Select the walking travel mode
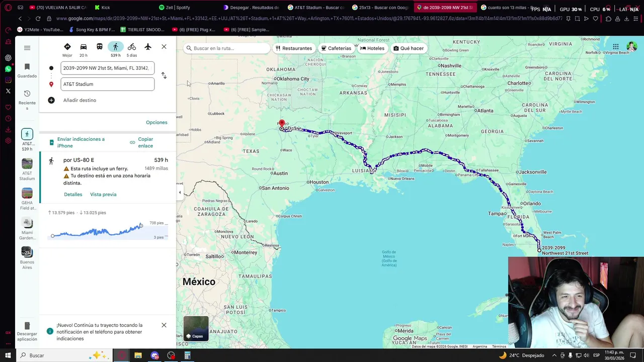The width and height of the screenshot is (644, 362). (115, 49)
